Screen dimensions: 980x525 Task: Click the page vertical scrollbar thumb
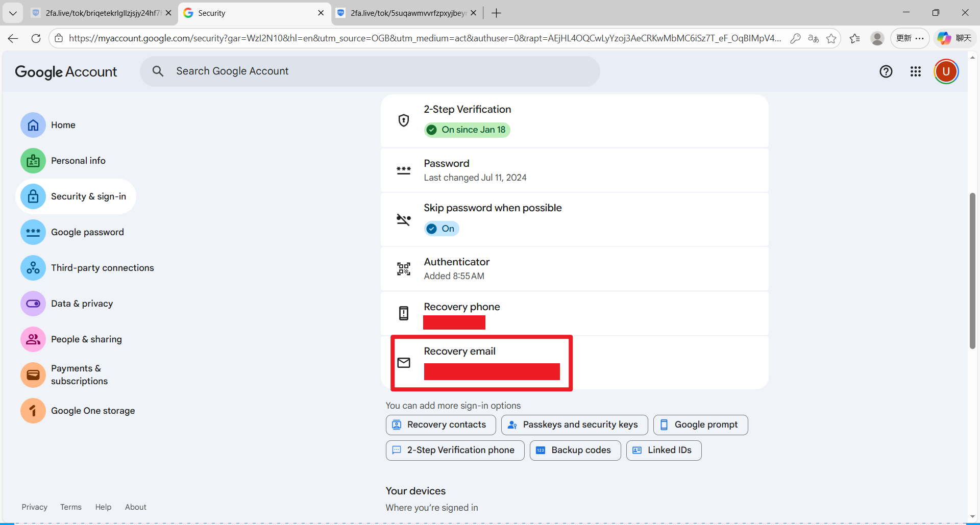click(972, 270)
